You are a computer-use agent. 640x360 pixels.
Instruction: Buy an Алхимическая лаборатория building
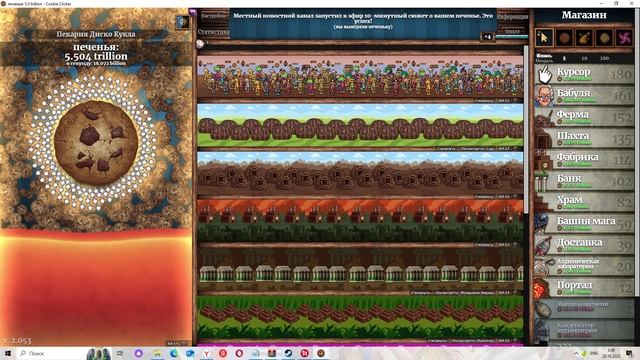(584, 266)
